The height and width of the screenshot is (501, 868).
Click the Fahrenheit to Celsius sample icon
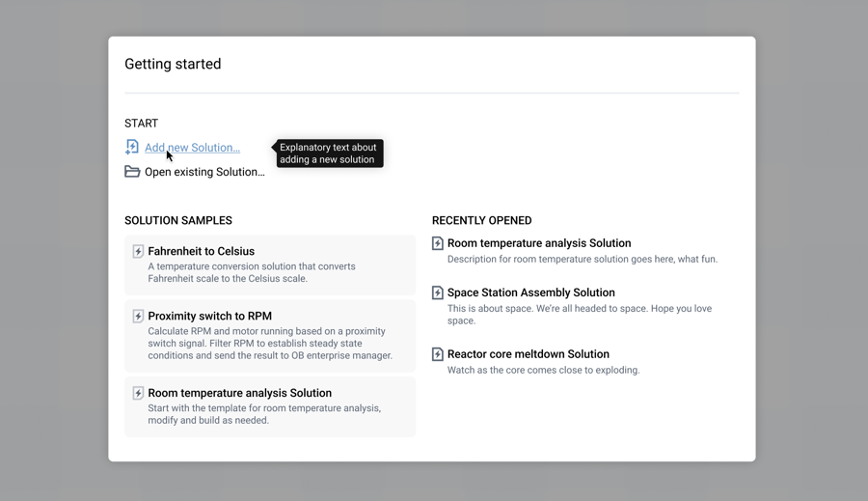click(x=138, y=252)
